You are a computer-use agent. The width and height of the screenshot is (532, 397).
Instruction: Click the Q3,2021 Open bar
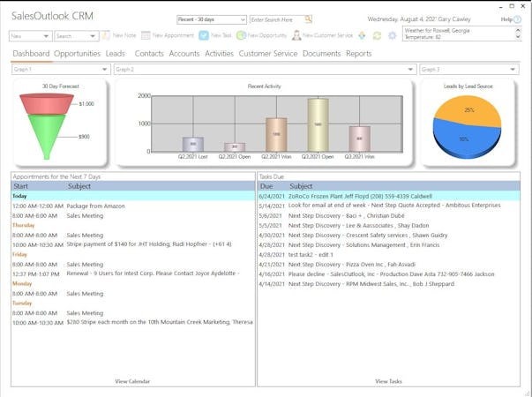coord(318,125)
